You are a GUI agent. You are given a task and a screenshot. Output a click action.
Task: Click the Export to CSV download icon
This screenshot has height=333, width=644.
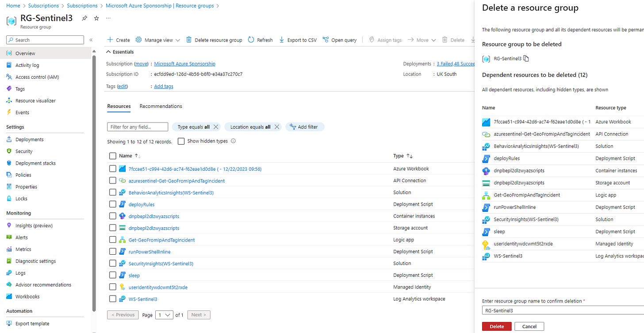282,40
